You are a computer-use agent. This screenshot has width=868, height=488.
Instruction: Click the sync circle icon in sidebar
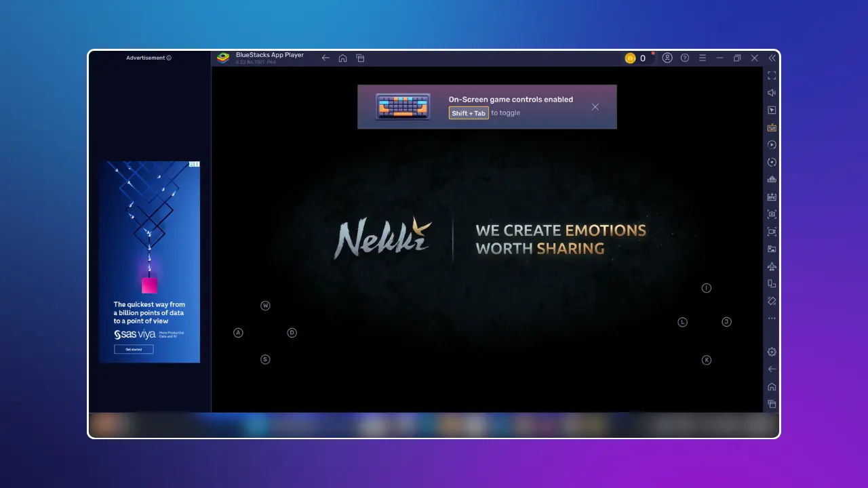(772, 162)
